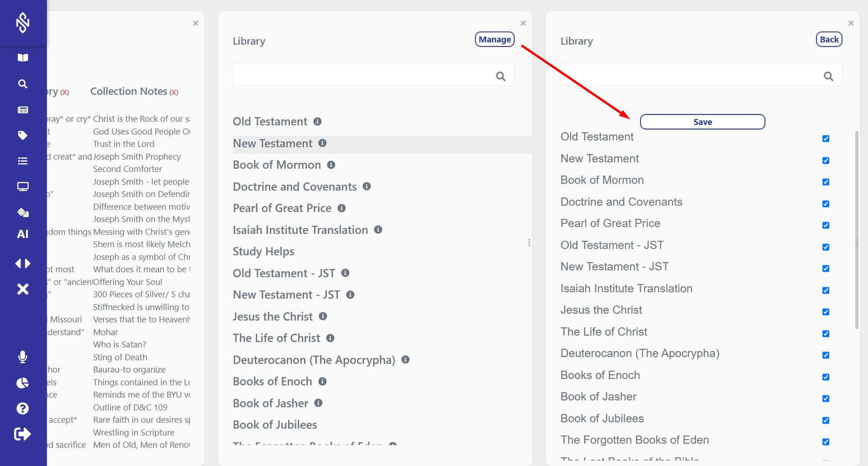Open the tags icon in sidebar
Screen dimensions: 868x466
click(x=23, y=135)
